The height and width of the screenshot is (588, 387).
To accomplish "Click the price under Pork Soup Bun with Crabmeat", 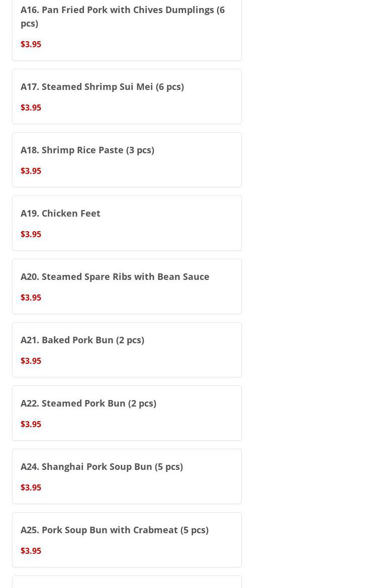I will pos(31,551).
